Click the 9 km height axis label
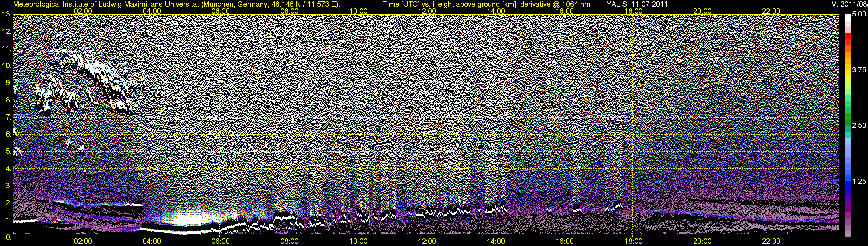This screenshot has height=246, width=868. pos(8,83)
